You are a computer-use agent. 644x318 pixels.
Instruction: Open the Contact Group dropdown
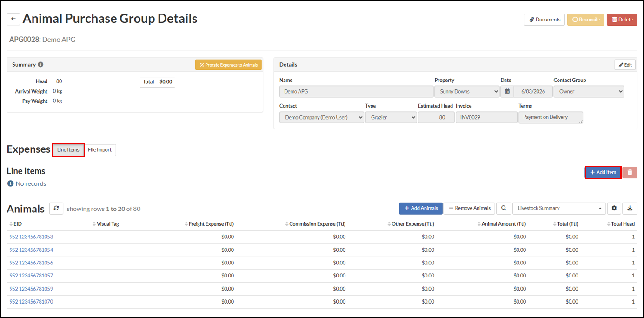coord(589,91)
